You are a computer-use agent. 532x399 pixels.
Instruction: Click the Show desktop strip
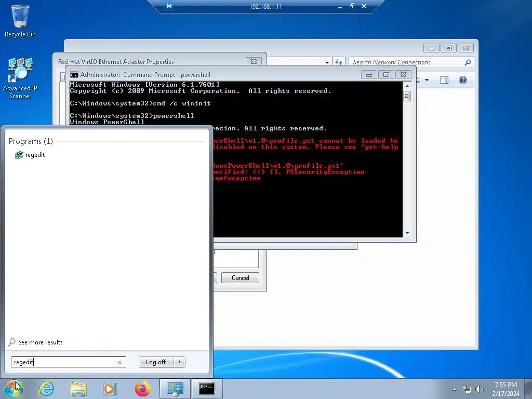[529, 389]
